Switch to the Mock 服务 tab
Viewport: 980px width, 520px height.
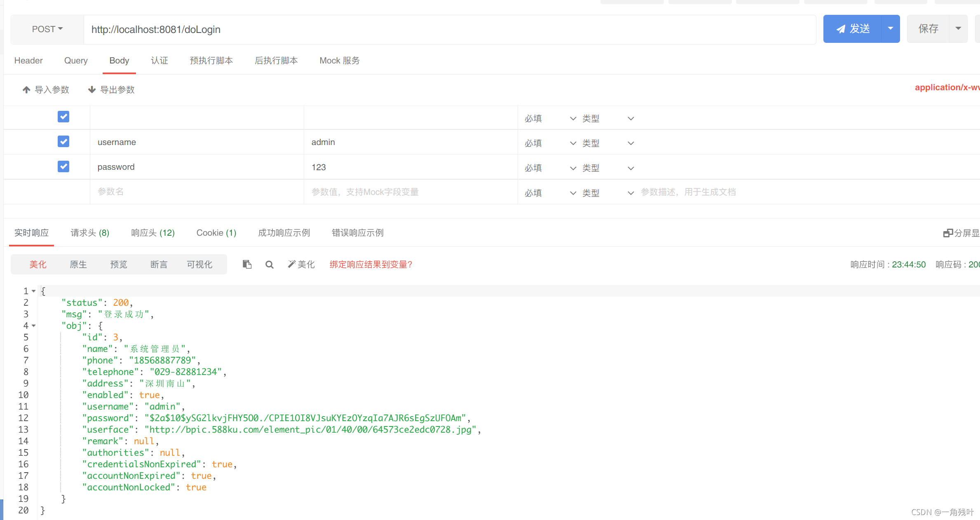tap(339, 61)
